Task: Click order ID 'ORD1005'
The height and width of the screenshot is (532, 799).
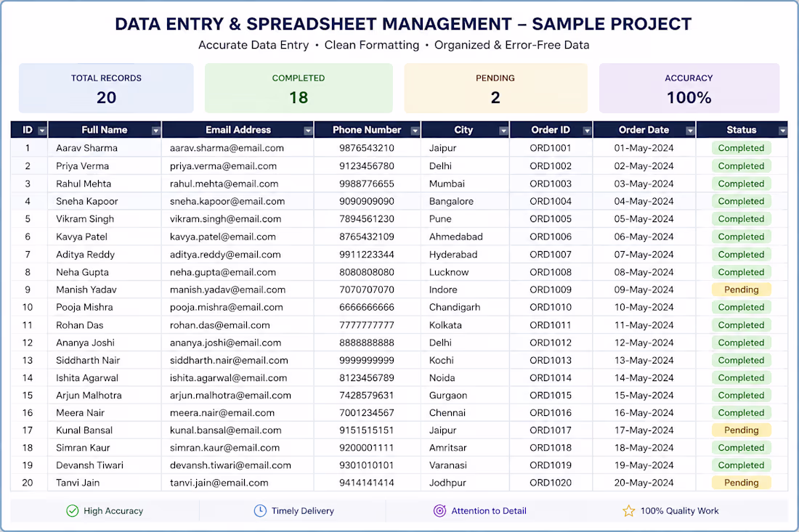Action: pyautogui.click(x=551, y=219)
